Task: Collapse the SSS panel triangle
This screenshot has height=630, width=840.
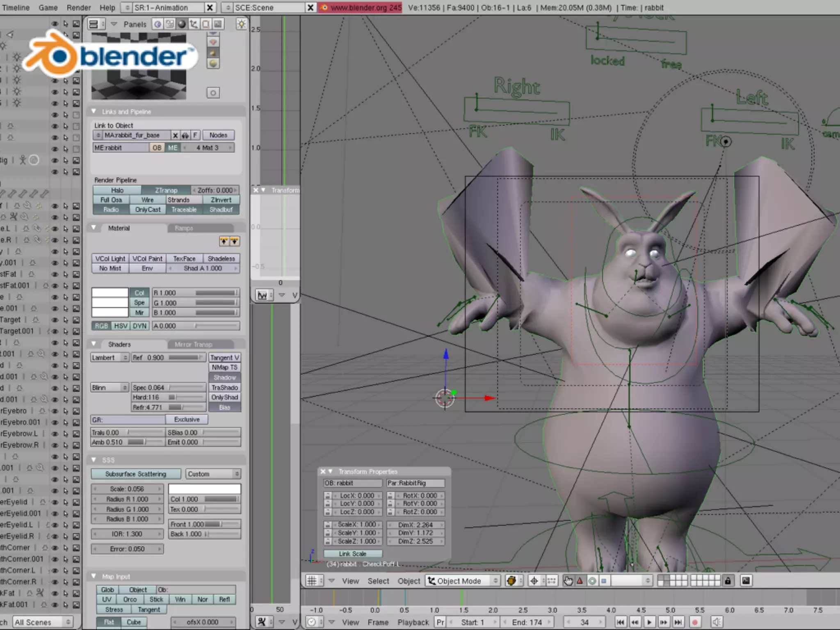Action: coord(94,459)
